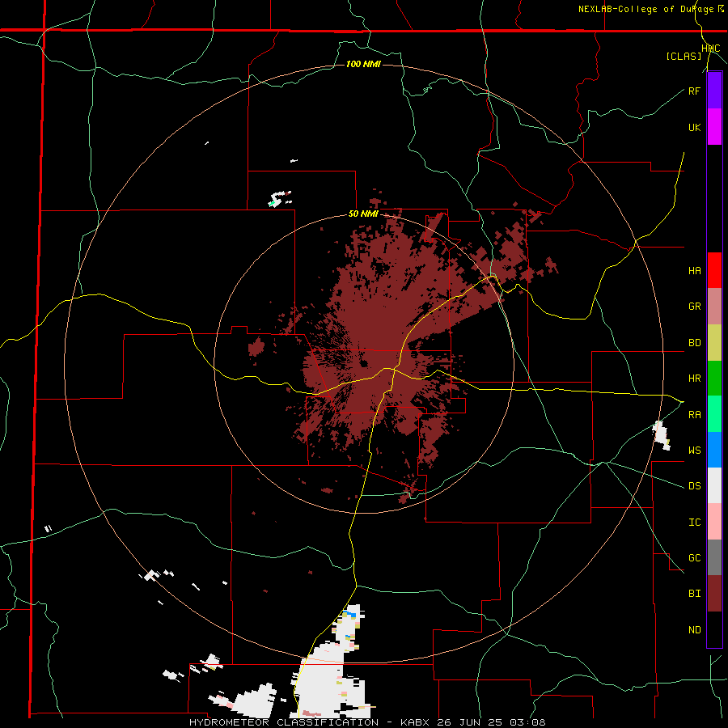Screen dimensions: 728x728
Task: Click the RA legend label
Action: 694,414
